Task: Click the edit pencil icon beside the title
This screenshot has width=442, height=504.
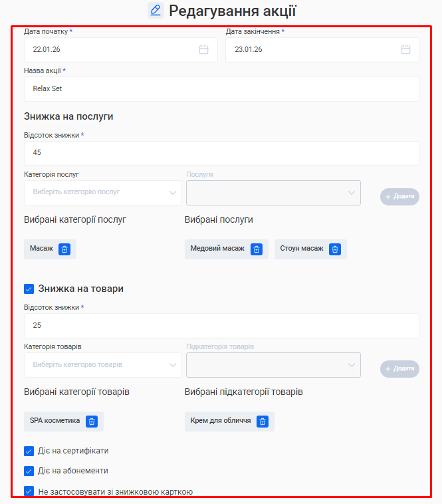Action: tap(156, 10)
